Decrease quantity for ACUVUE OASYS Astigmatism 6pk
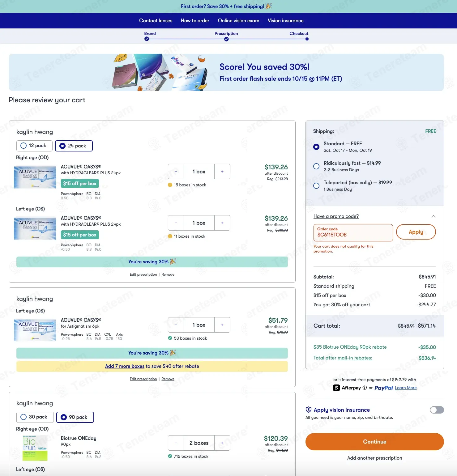This screenshot has width=457, height=476. 176,325
